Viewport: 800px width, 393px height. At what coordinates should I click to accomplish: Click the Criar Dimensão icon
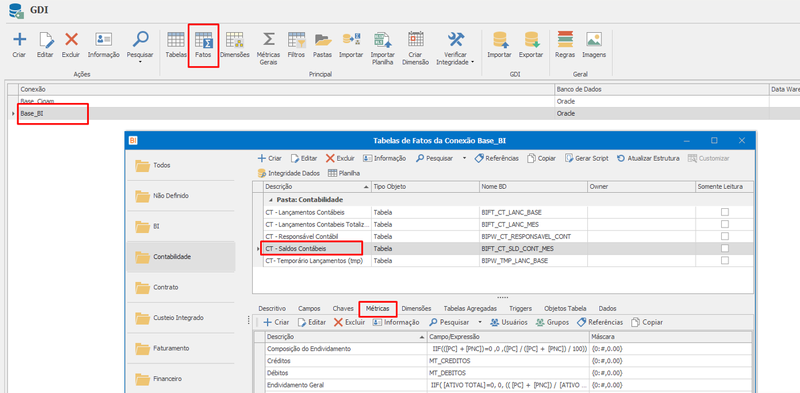pyautogui.click(x=415, y=48)
